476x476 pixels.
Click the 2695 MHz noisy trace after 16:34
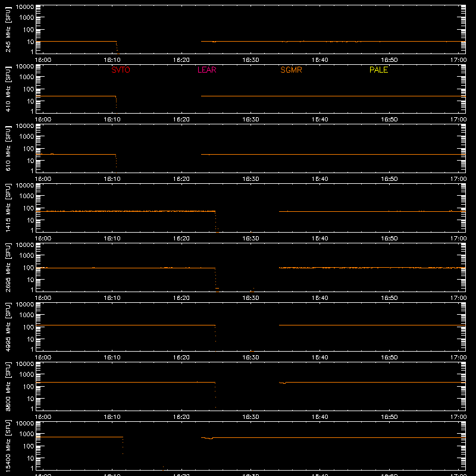(x=372, y=268)
